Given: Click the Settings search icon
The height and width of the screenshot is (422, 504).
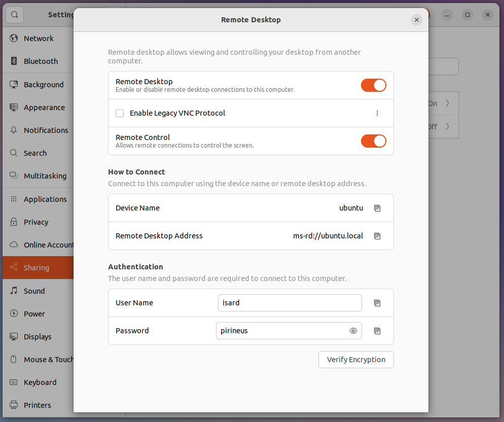Looking at the screenshot, I should pyautogui.click(x=15, y=15).
